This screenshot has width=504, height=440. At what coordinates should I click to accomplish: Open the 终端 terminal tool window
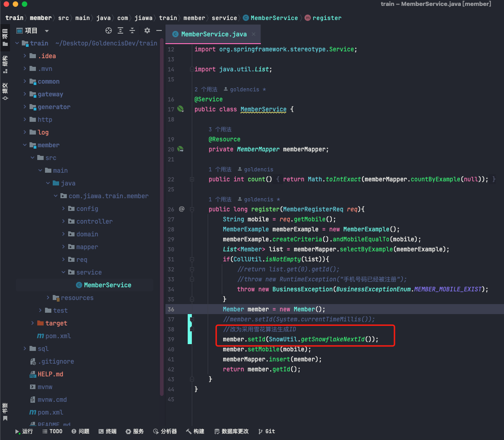click(x=107, y=431)
